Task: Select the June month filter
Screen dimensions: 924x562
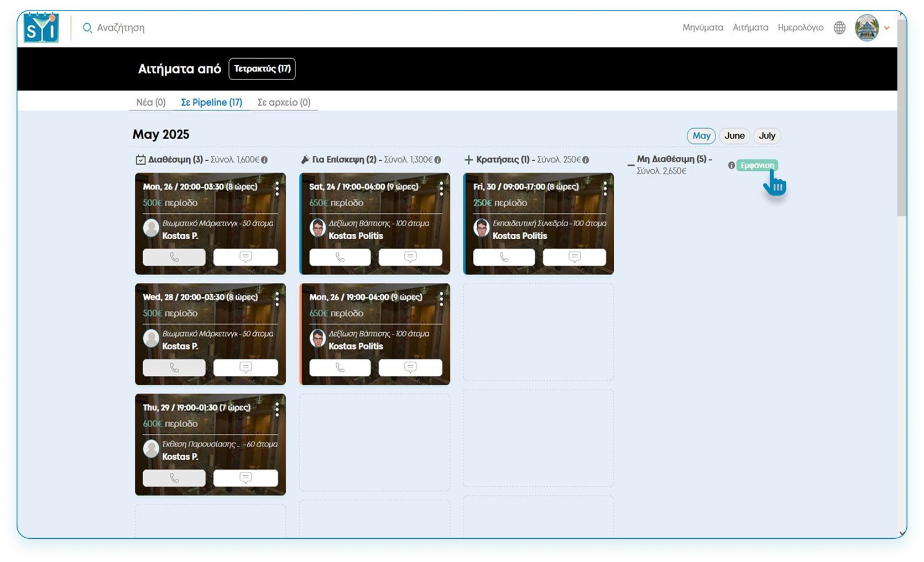Action: click(x=734, y=136)
